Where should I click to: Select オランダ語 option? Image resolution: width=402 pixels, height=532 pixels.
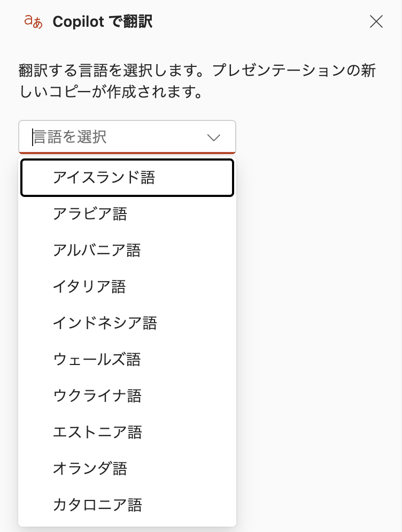[90, 468]
